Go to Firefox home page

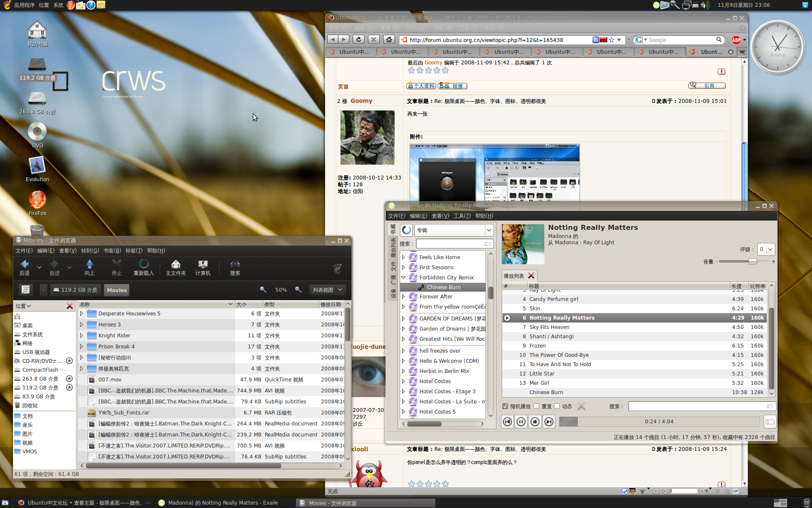pos(389,39)
